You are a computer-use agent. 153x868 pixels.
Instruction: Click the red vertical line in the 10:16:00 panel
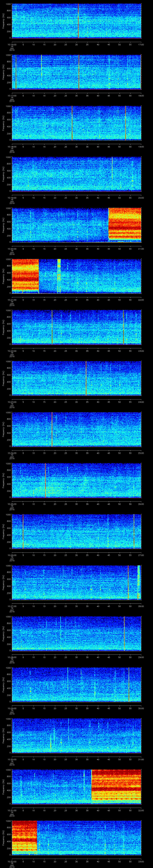78,21
